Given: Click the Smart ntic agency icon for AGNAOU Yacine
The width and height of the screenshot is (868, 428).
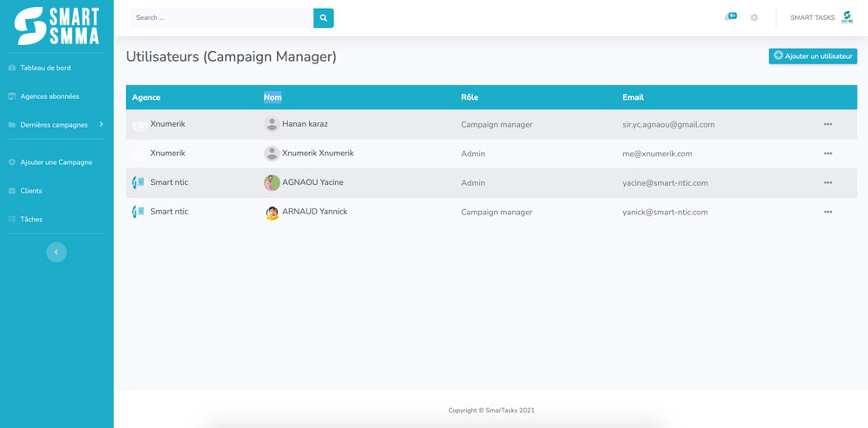Looking at the screenshot, I should click(x=139, y=183).
